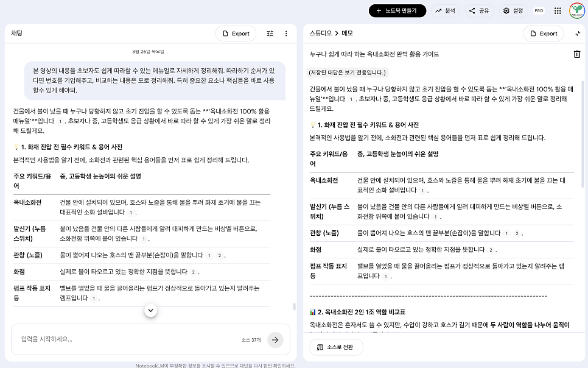Screen dimensions: 588x368
Task: Open citation 2 in chat 화점 row
Action: 193,272
